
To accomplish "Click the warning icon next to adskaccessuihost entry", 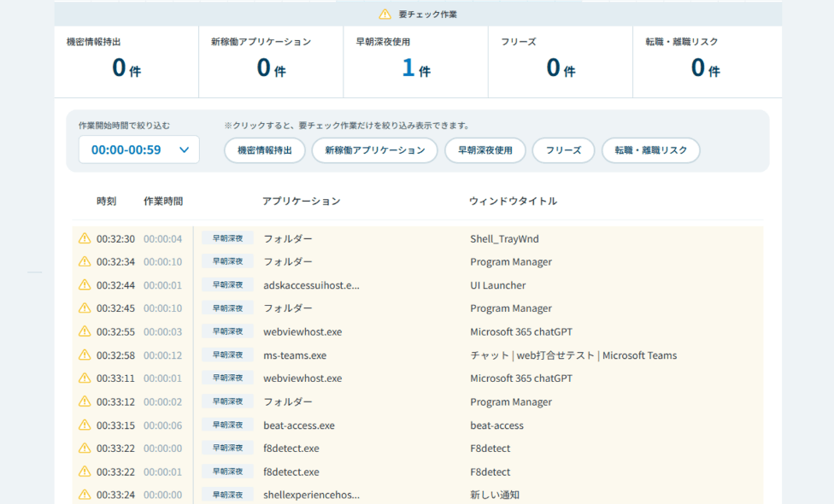I will 84,284.
